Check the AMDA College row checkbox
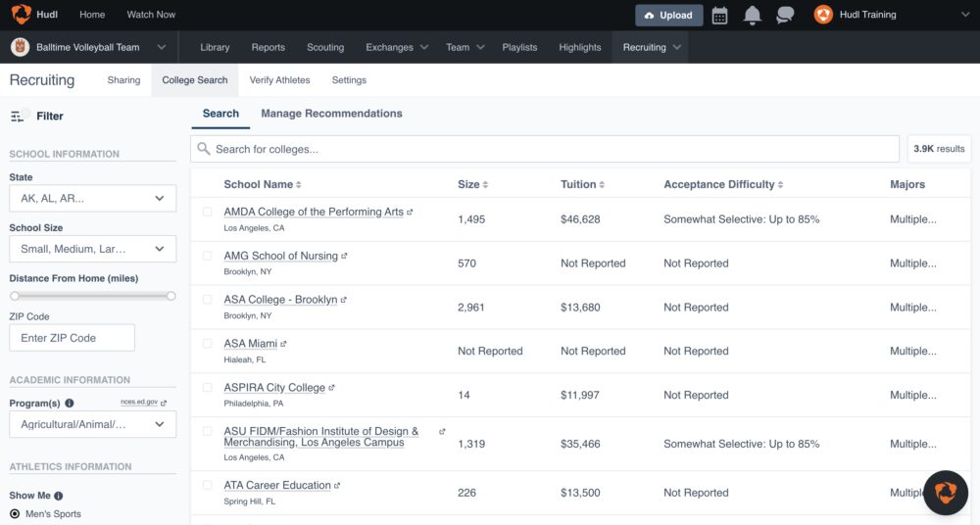This screenshot has width=980, height=525. (207, 212)
